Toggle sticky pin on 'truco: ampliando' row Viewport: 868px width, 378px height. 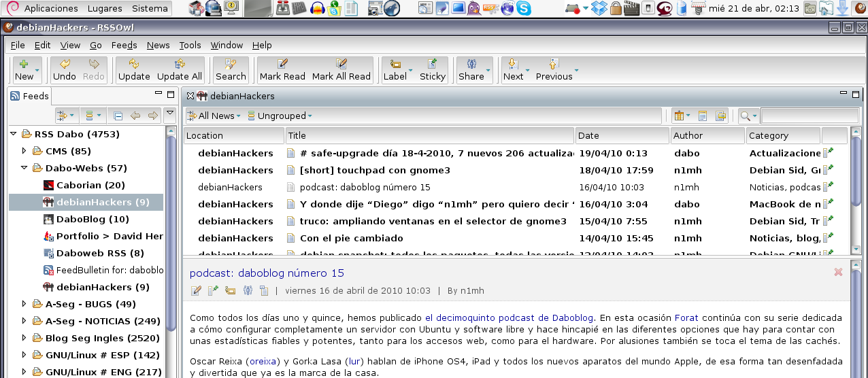click(829, 221)
